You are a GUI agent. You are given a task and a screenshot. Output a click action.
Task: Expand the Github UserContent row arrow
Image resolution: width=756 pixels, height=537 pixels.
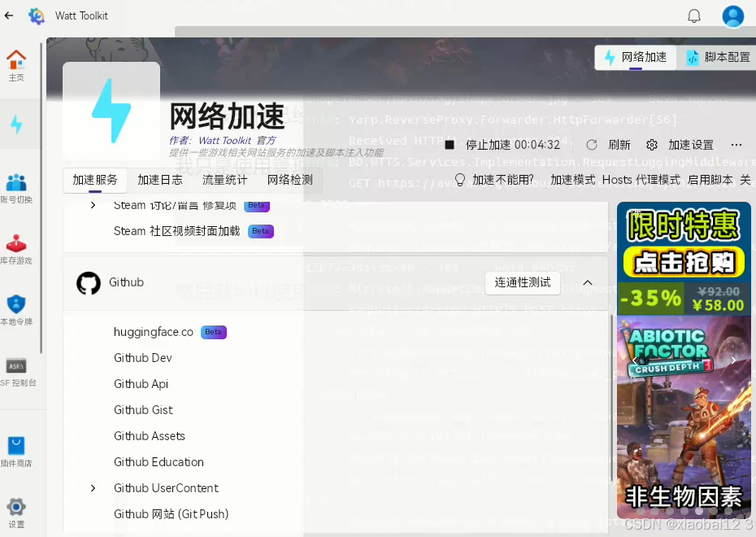pyautogui.click(x=93, y=488)
